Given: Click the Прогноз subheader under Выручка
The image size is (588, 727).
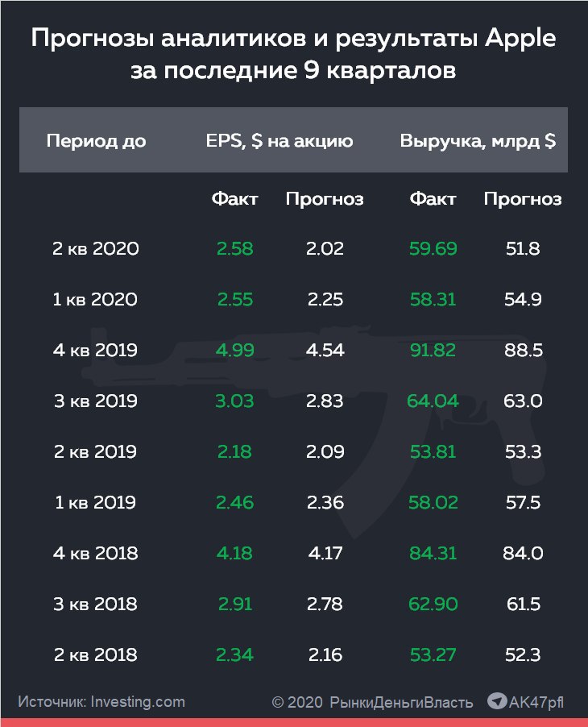Looking at the screenshot, I should (x=523, y=199).
